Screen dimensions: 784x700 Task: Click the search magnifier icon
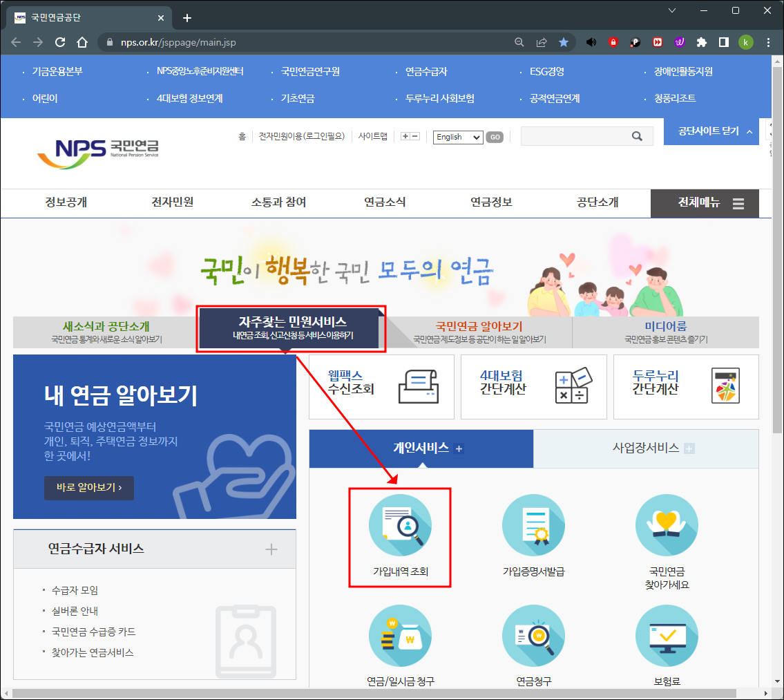(x=637, y=136)
